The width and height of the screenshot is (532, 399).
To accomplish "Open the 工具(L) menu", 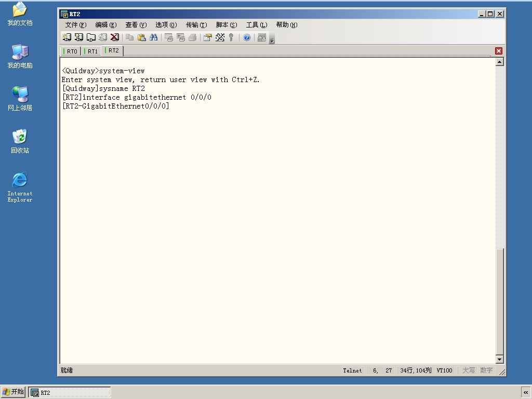I will click(x=257, y=25).
